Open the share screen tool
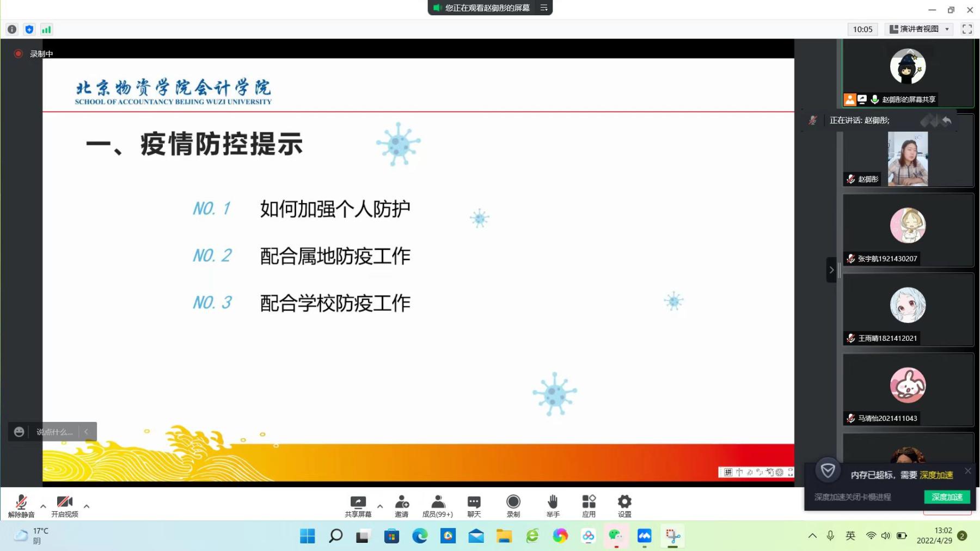 (358, 505)
